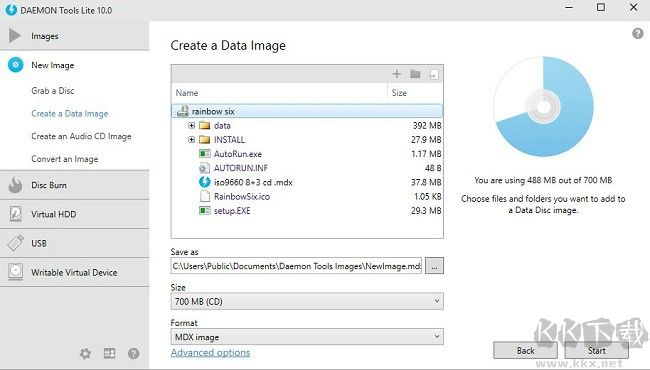The width and height of the screenshot is (650, 370).
Task: Choose Create an Audio CD Image
Action: tap(81, 136)
